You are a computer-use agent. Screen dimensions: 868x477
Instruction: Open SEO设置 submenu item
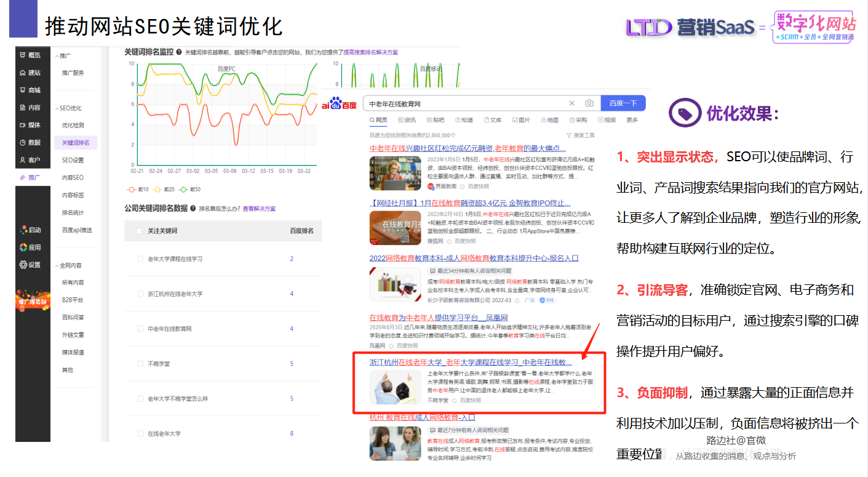(73, 160)
